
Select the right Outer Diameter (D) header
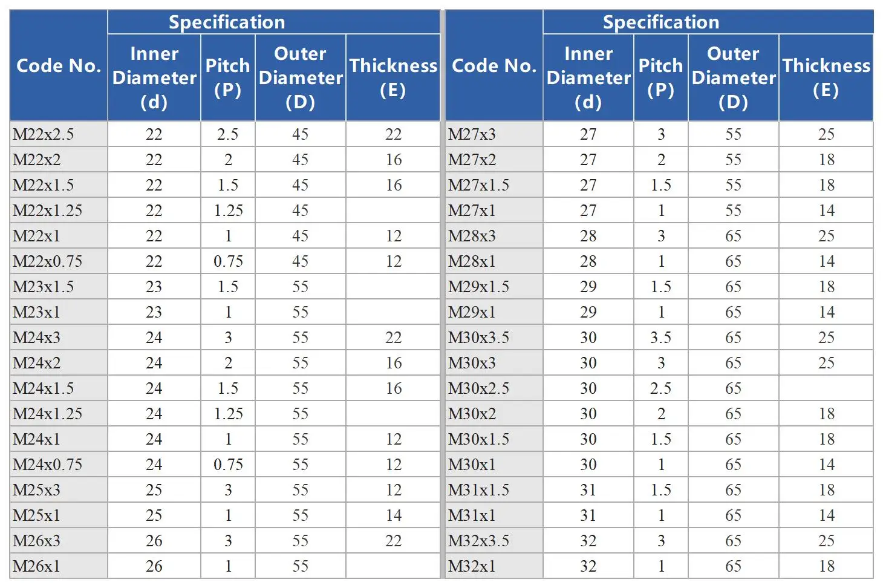click(734, 77)
